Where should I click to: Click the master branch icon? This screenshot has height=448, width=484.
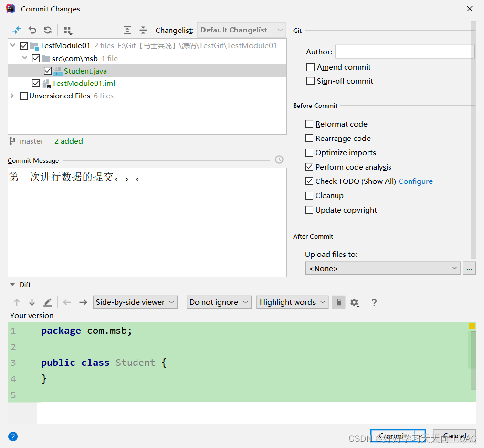[12, 141]
